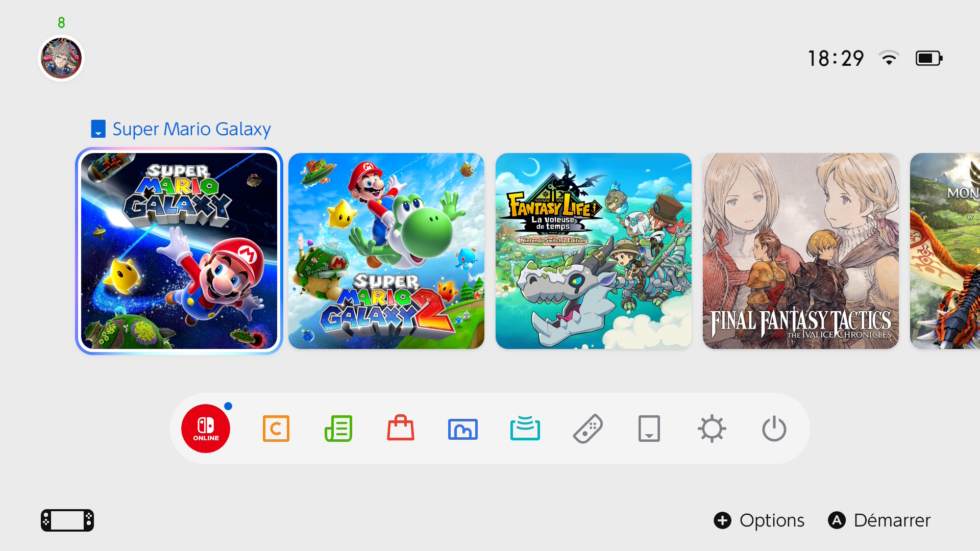The width and height of the screenshot is (980, 551).
Task: Open the Album icon
Action: (x=463, y=429)
